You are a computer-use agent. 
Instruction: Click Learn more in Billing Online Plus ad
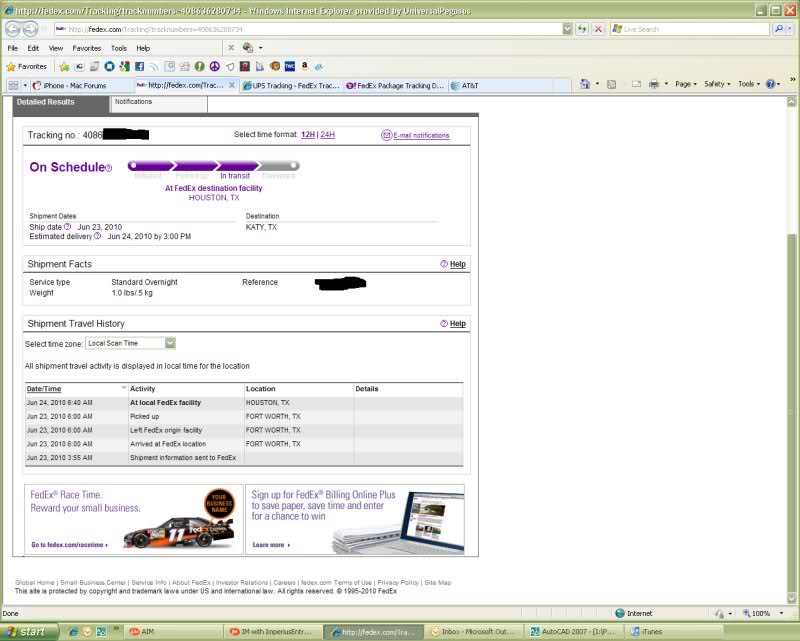[271, 545]
